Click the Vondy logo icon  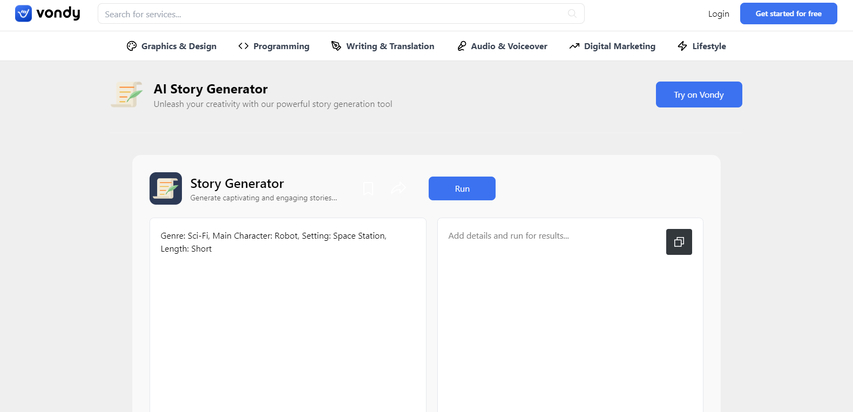pyautogui.click(x=23, y=14)
